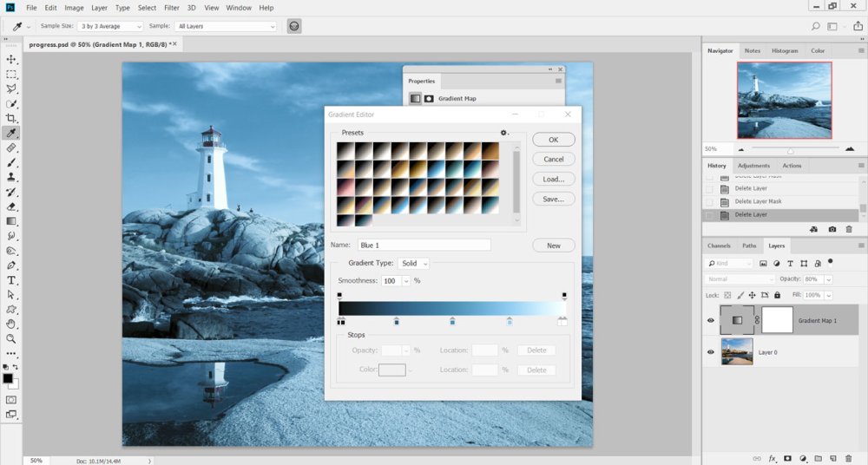Click the foreground color swatch
Screen dimensions: 868x465
pyautogui.click(x=8, y=378)
